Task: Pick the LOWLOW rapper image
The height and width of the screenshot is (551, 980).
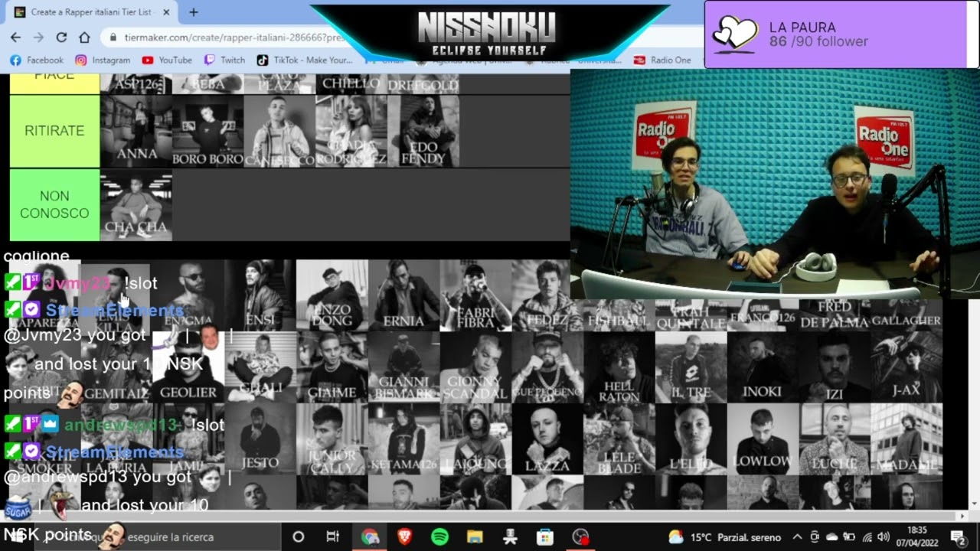Action: 763,439
